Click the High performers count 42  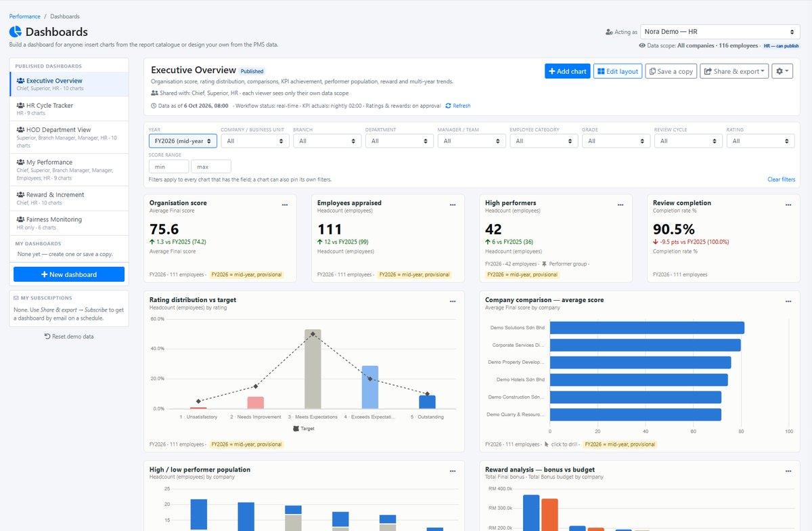click(x=494, y=230)
